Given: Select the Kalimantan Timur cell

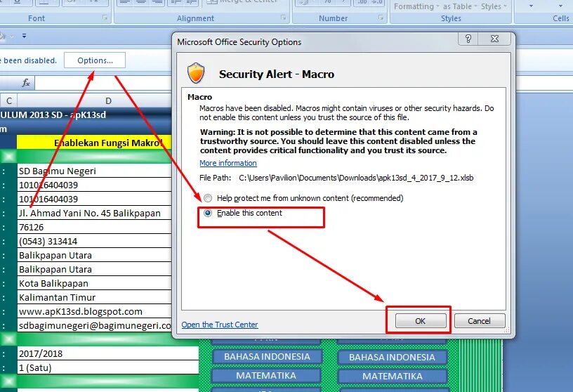Looking at the screenshot, I should (94, 297).
